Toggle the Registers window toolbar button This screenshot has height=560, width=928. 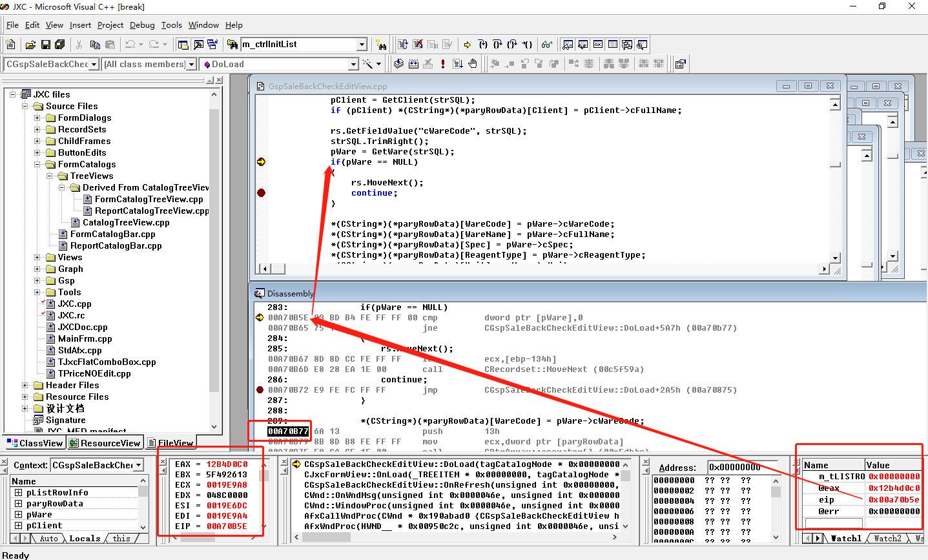(x=598, y=45)
